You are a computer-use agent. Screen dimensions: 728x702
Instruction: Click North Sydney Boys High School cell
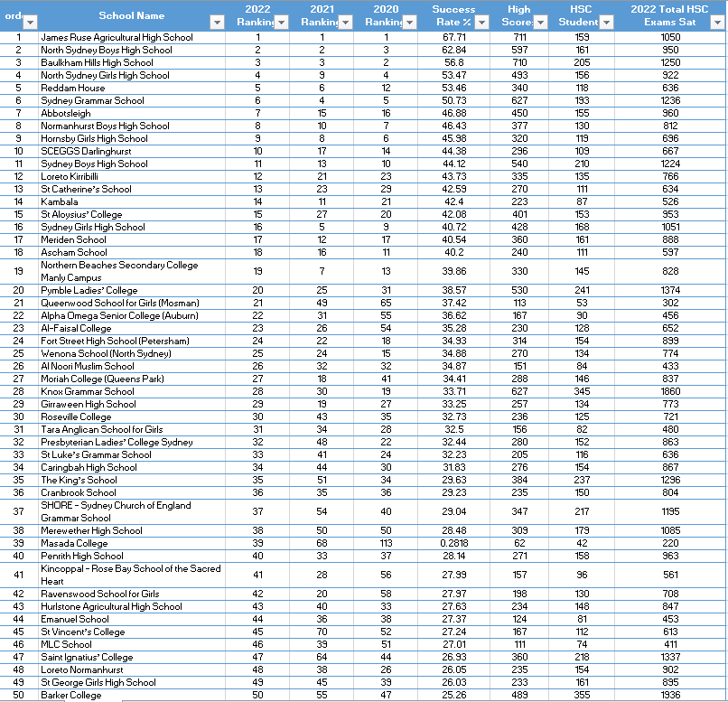click(x=132, y=50)
